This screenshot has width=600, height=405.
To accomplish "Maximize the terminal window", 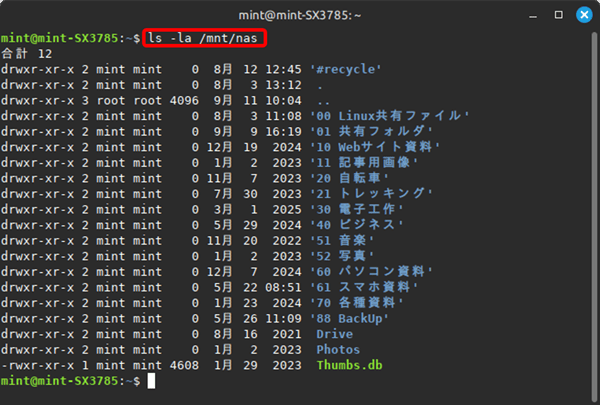I will [558, 15].
